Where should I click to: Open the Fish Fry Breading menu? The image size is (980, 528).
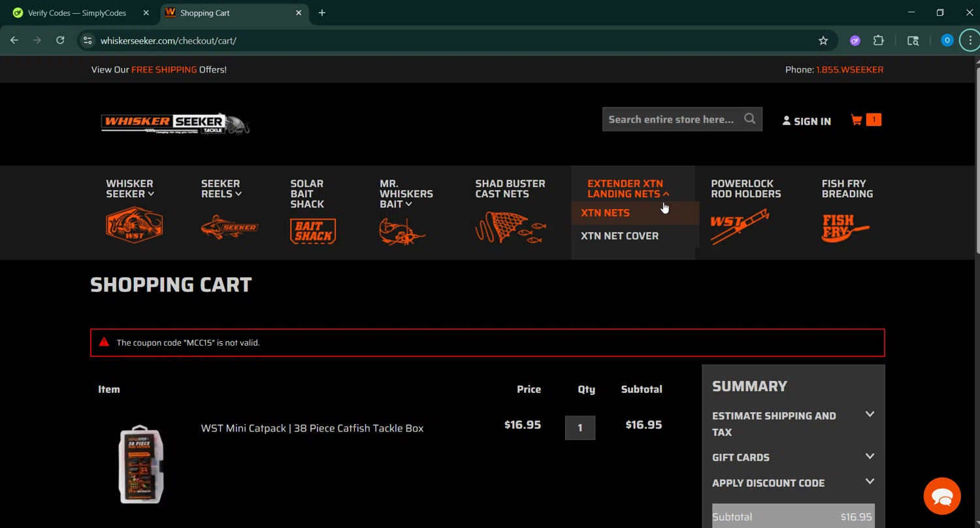(x=847, y=188)
